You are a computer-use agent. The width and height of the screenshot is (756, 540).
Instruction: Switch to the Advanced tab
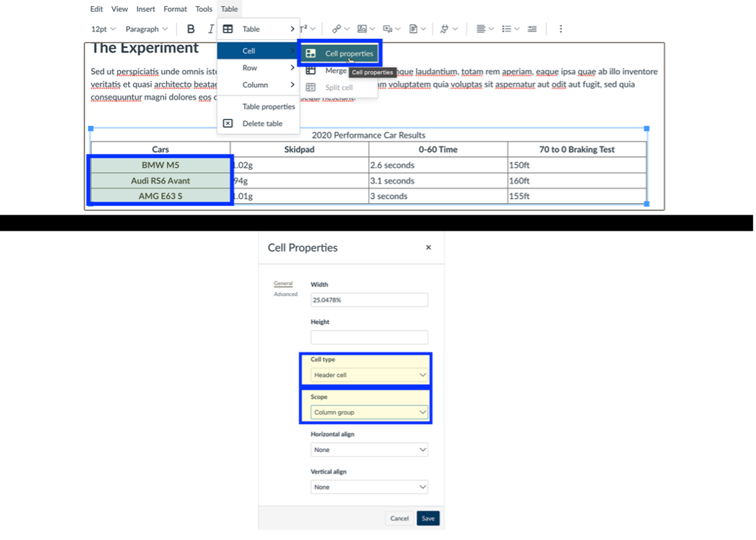286,294
